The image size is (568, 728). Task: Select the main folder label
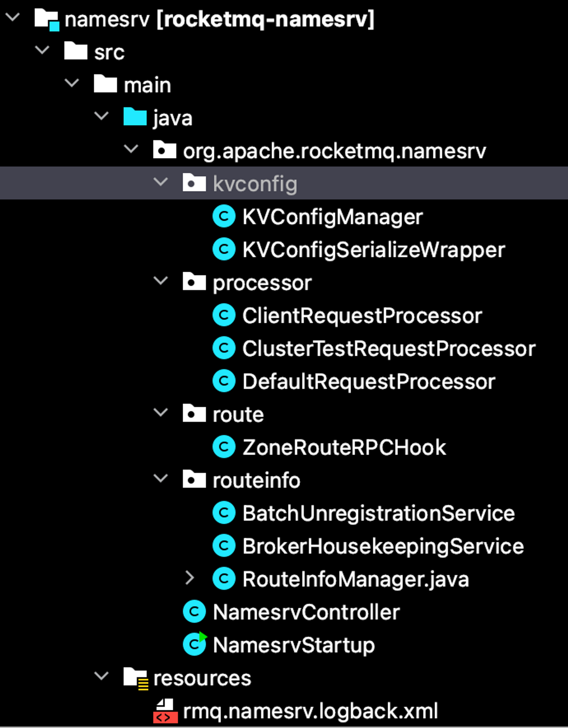point(147,85)
